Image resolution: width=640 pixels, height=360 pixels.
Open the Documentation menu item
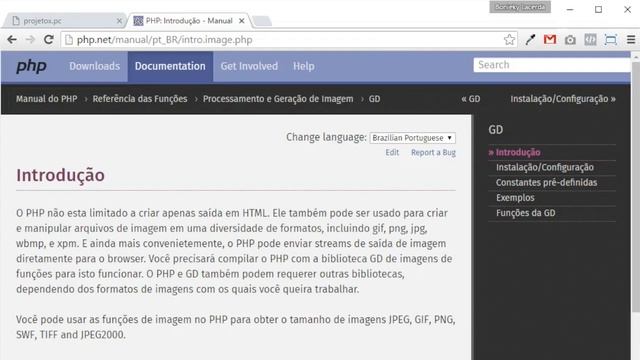(x=170, y=66)
